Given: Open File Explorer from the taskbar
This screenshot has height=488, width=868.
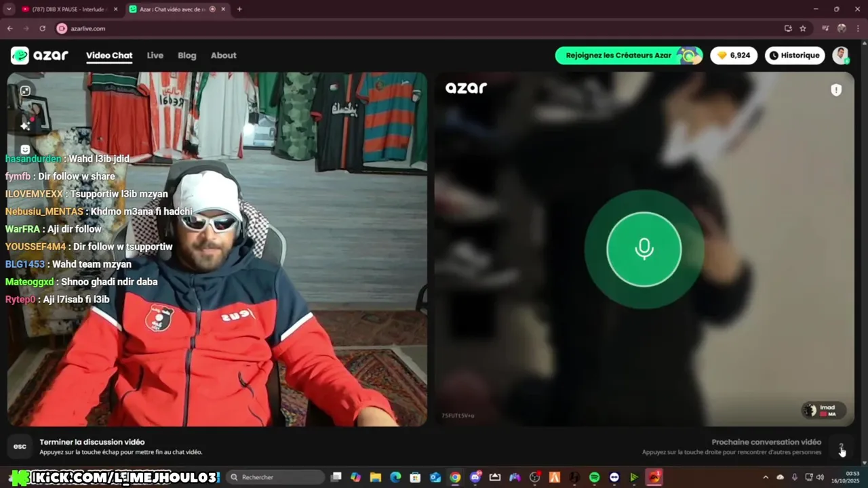Looking at the screenshot, I should coord(375,477).
